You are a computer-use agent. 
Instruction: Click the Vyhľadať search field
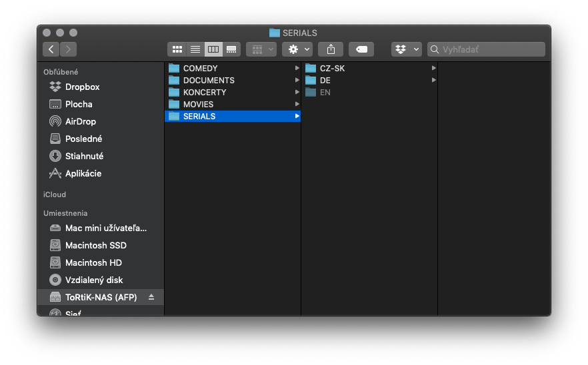[486, 49]
